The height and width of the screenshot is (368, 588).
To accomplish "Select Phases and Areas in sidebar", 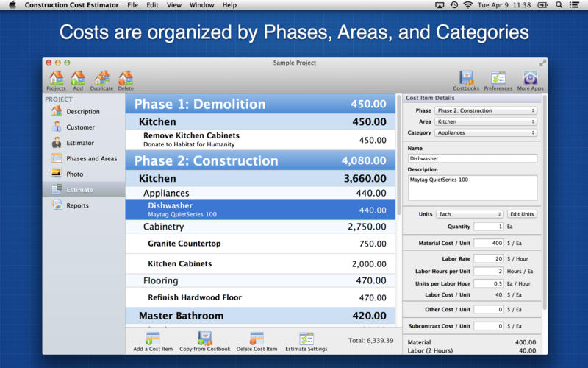I will 91,158.
